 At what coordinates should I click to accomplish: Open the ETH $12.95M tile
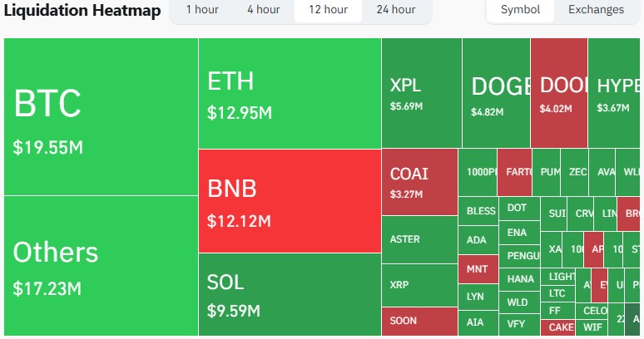tap(290, 93)
